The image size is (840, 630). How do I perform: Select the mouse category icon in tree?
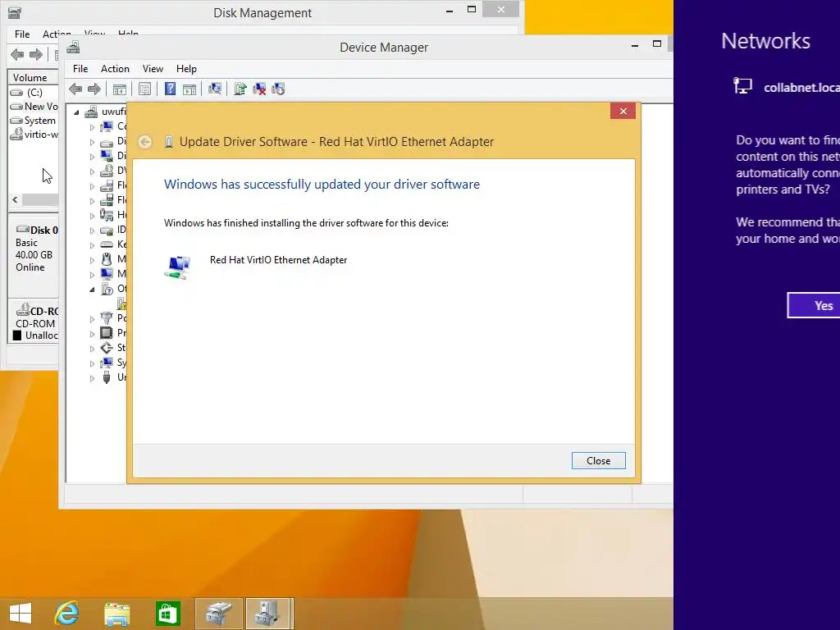coord(107,259)
